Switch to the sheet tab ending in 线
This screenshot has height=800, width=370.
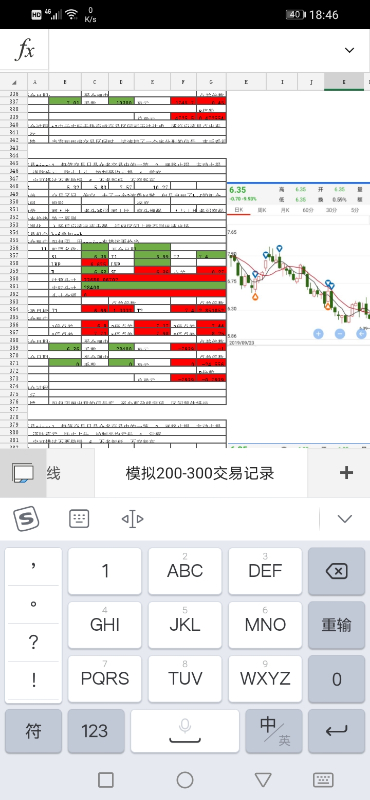point(54,473)
